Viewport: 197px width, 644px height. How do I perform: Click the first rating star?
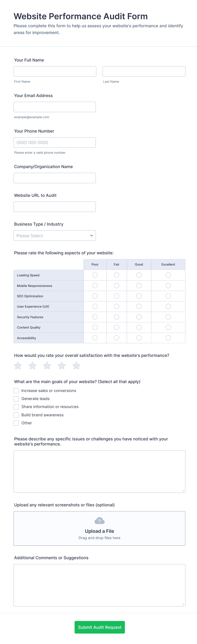click(18, 366)
